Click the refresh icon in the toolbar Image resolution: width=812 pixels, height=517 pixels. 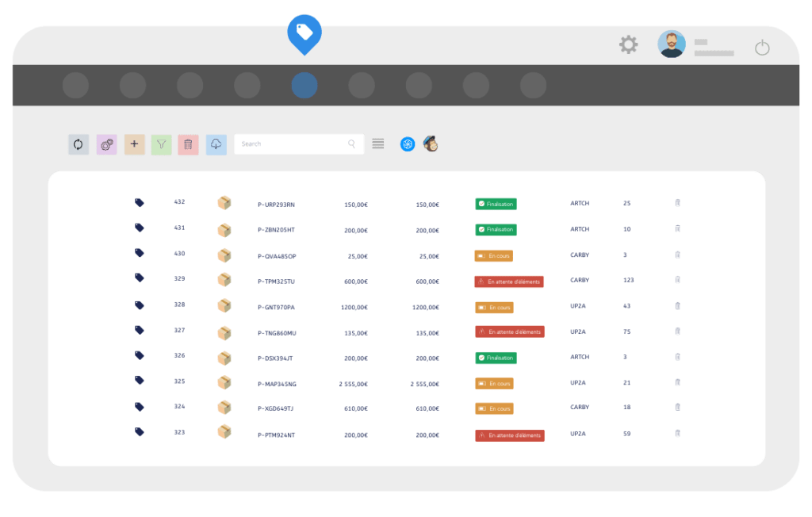click(78, 144)
